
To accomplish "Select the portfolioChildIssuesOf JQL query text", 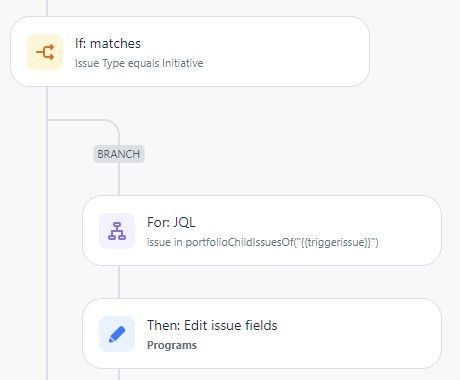I will click(263, 242).
